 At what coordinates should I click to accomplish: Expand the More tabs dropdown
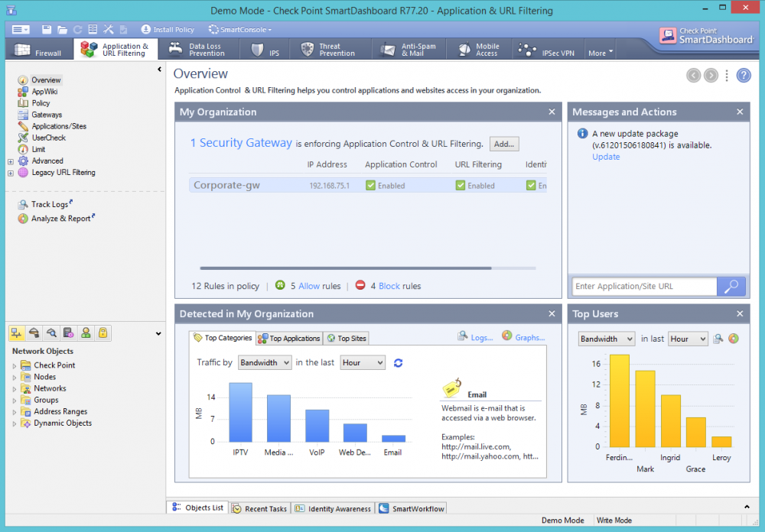click(x=600, y=54)
